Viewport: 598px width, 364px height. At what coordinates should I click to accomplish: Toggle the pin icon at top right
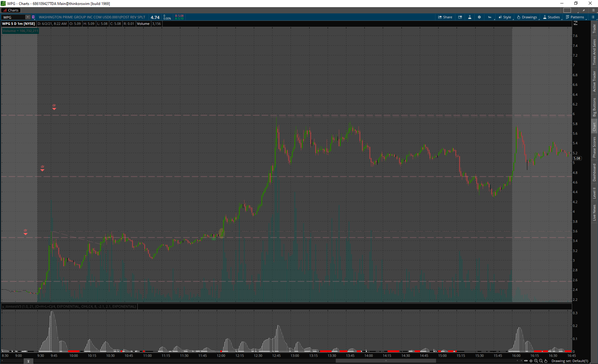click(x=584, y=10)
